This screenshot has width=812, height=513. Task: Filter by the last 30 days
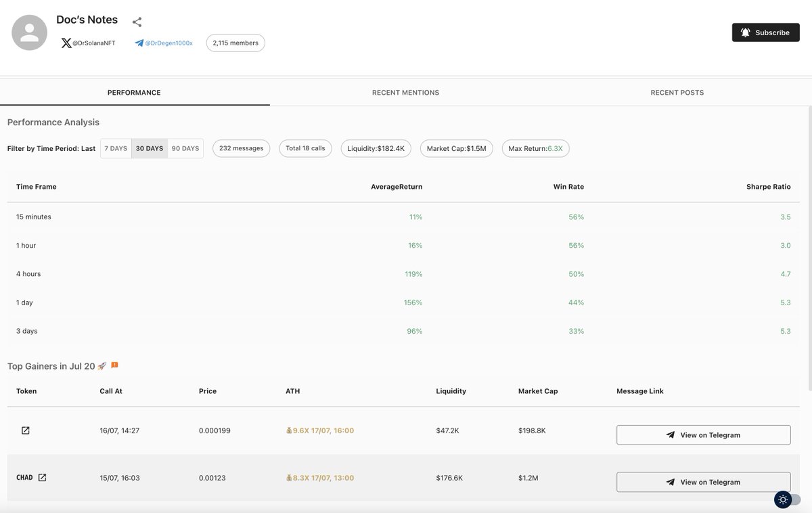pos(150,148)
